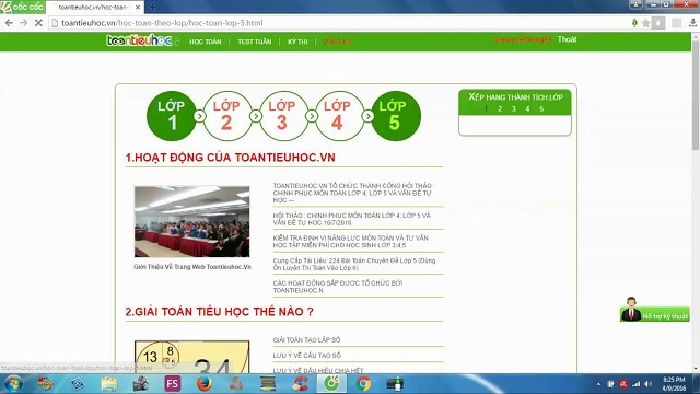700x394 pixels.
Task: Open the Giải toán tạo lập số link
Action: click(307, 340)
